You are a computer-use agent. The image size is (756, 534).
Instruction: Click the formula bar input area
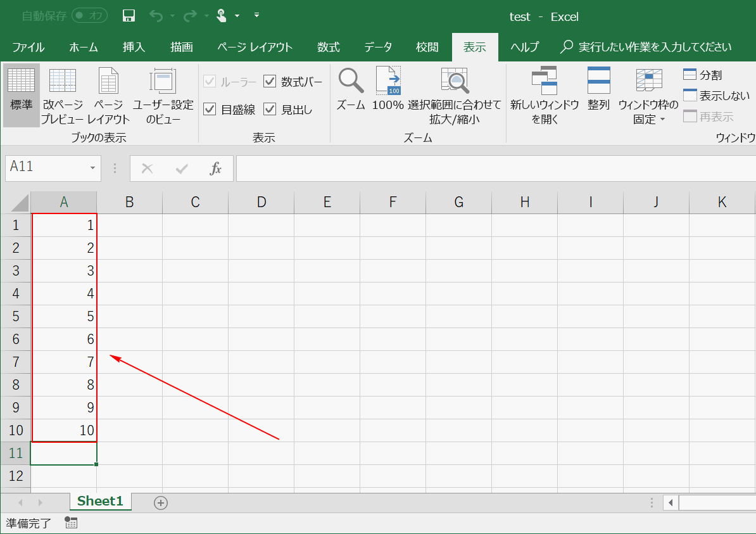(x=496, y=168)
